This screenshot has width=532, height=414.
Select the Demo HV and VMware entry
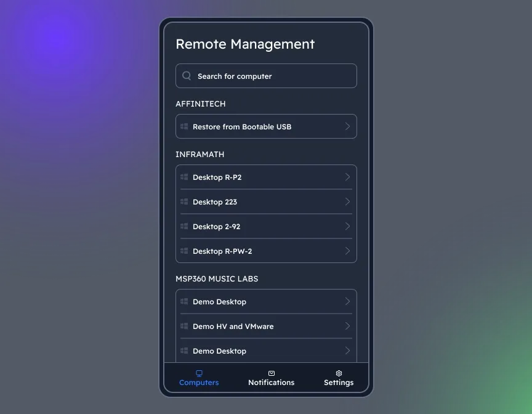266,326
